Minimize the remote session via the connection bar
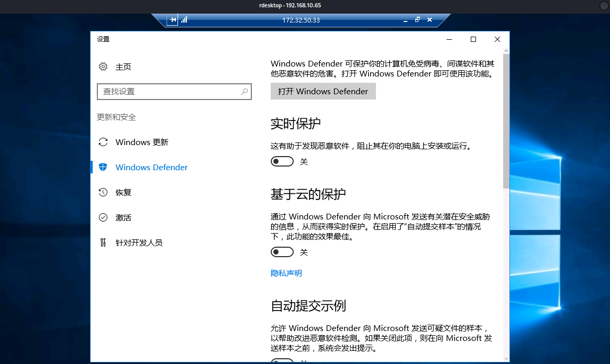Screen dimensions: 610x364 coord(405,20)
